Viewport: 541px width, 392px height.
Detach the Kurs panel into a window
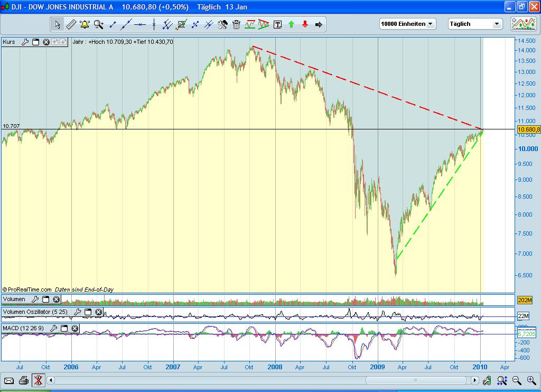[36, 42]
